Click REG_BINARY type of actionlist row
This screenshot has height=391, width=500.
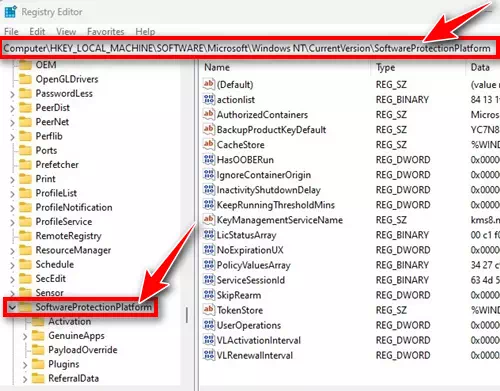click(x=402, y=99)
